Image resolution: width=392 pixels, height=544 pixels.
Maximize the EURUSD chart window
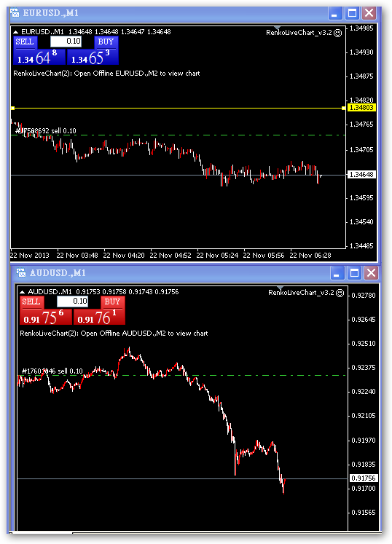pos(353,13)
